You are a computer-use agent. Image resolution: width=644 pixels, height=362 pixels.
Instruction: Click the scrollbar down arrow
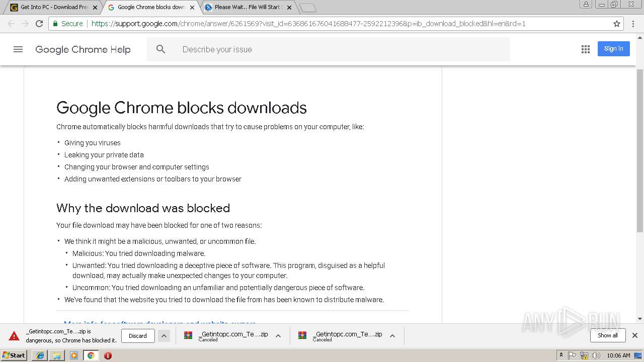pyautogui.click(x=640, y=319)
